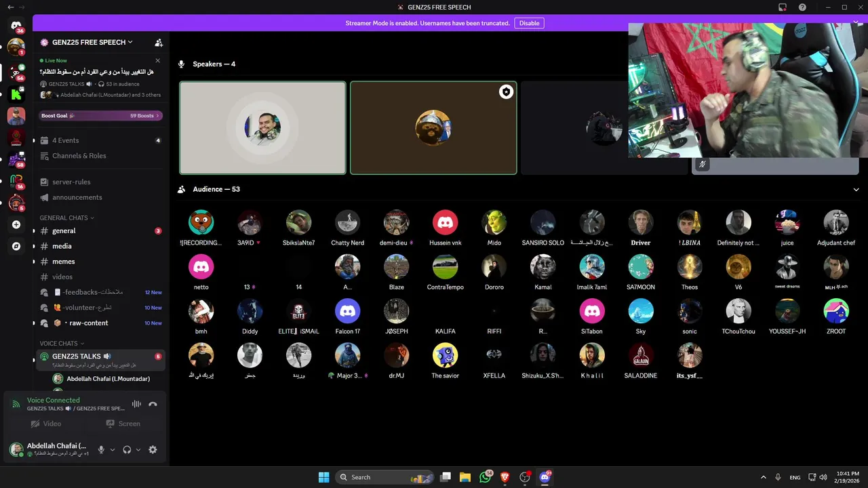Open audience member Mido avatar
The height and width of the screenshot is (488, 868).
click(x=494, y=222)
